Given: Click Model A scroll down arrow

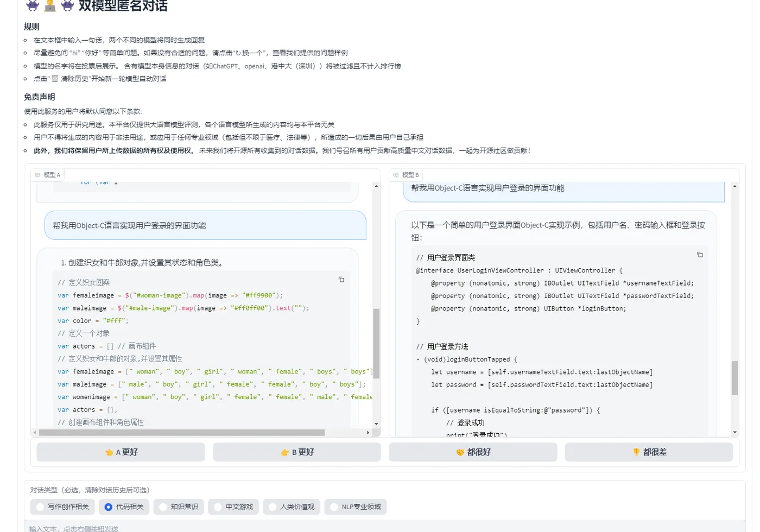Looking at the screenshot, I should coord(376,424).
